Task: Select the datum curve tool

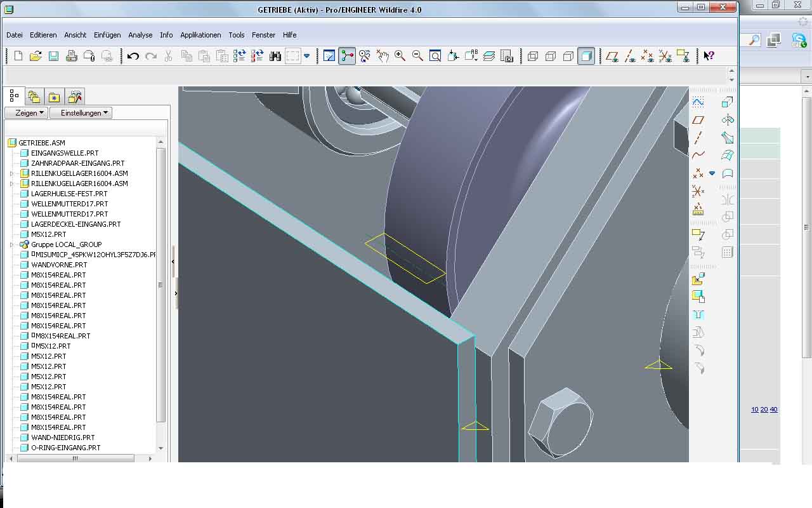Action: 698,155
